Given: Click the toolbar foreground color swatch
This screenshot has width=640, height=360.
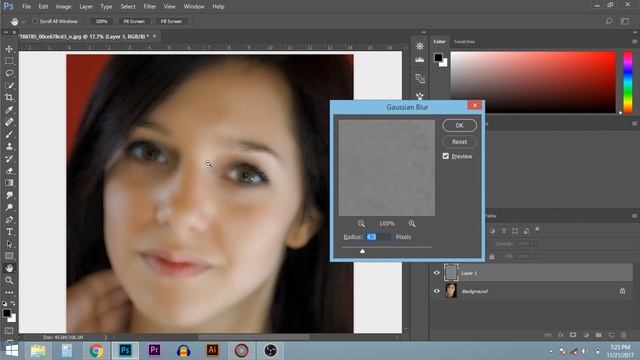Looking at the screenshot, I should point(7,313).
